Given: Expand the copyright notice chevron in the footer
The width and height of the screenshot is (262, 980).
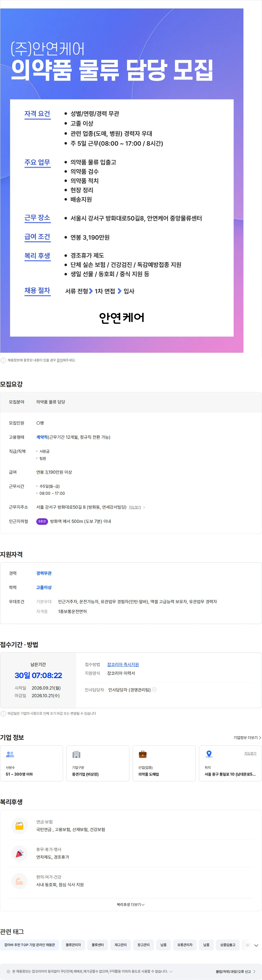Looking at the screenshot, I should point(171,971).
